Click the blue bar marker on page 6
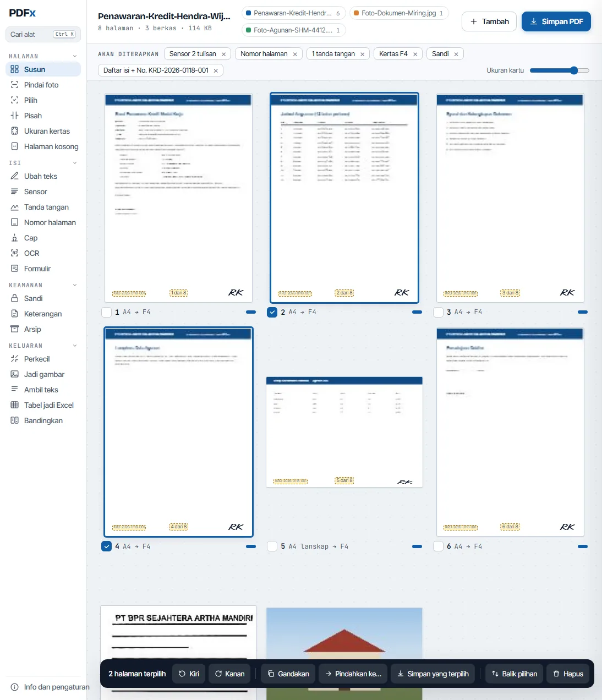 point(583,546)
